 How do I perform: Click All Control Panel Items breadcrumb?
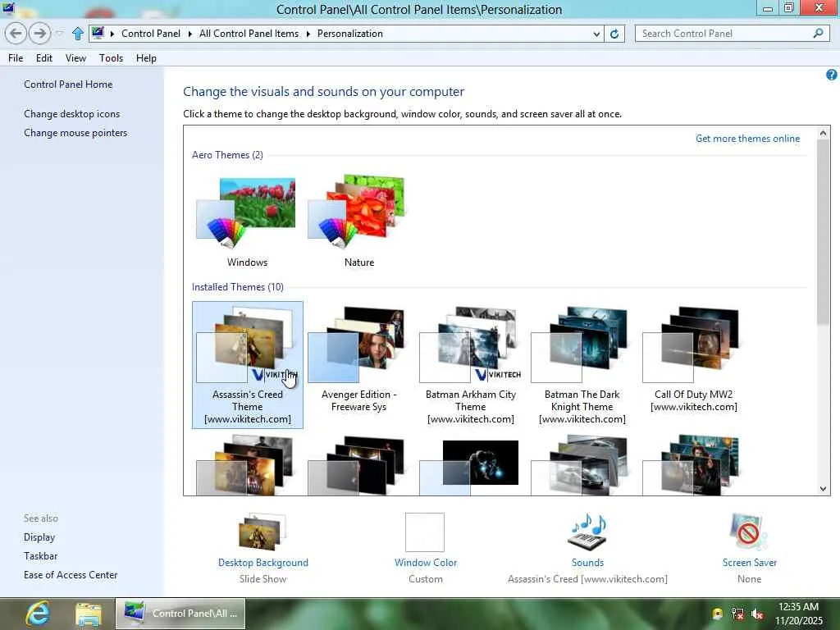pyautogui.click(x=249, y=34)
